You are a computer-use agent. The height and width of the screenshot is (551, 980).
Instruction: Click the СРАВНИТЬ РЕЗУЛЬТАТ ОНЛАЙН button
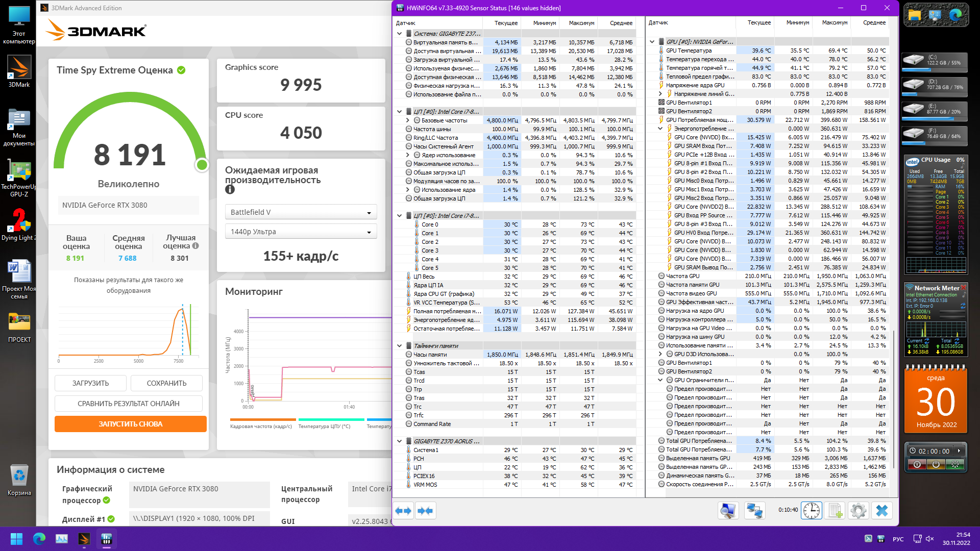pyautogui.click(x=129, y=404)
